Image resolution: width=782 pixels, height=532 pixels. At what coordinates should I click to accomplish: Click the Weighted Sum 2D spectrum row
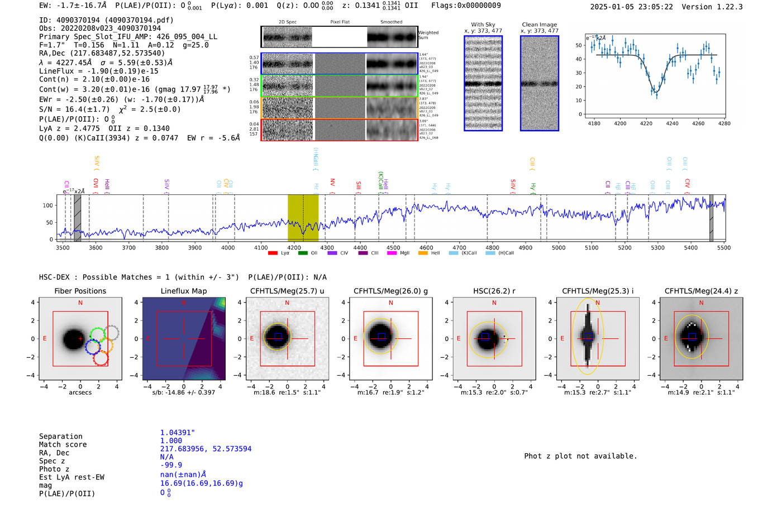coord(339,37)
